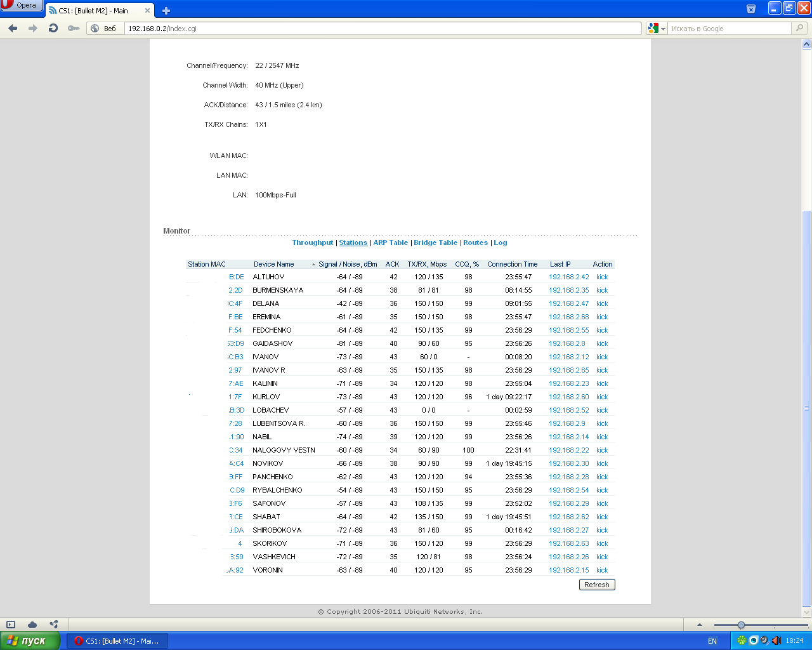Reload the page with the refresh icon
812x650 pixels.
click(53, 28)
